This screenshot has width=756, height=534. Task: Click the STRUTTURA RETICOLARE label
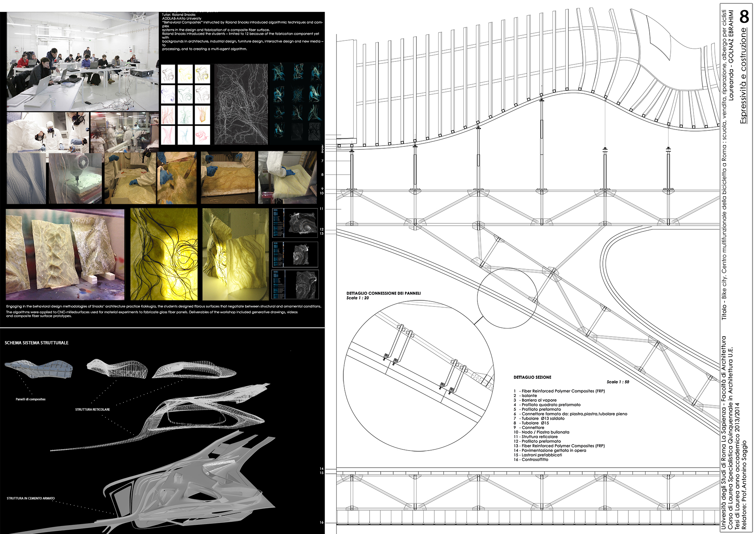[x=92, y=409]
